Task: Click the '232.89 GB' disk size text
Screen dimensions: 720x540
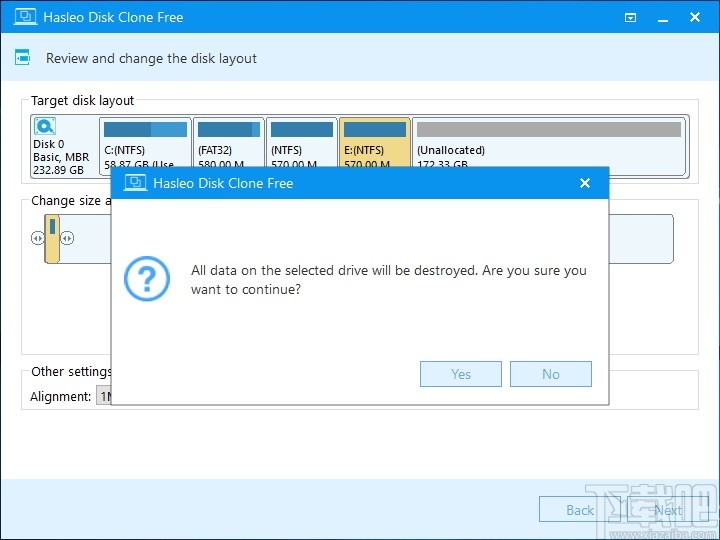Action: click(x=58, y=170)
